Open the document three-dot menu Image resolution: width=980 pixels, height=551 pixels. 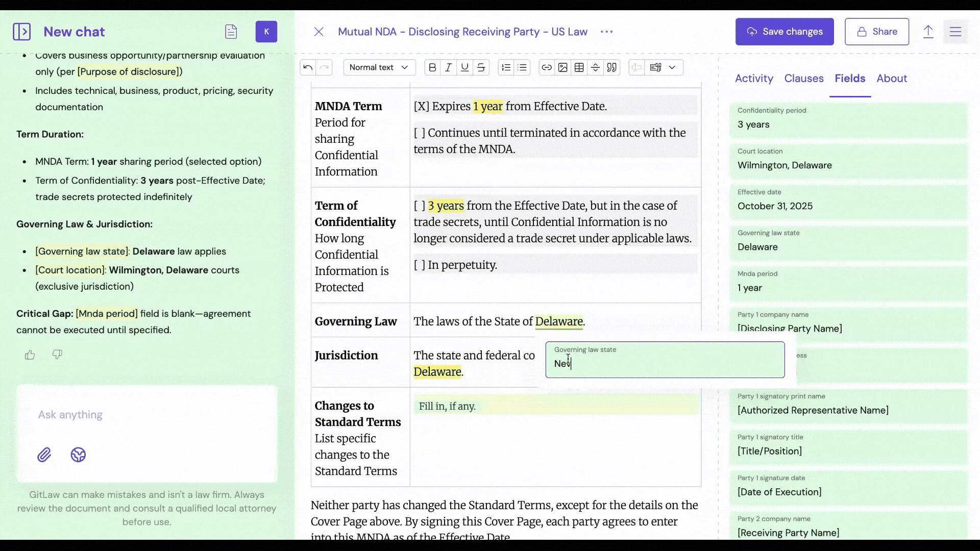pos(607,32)
